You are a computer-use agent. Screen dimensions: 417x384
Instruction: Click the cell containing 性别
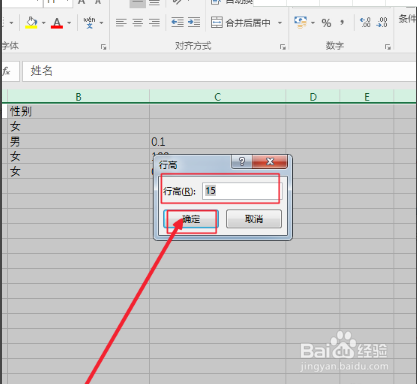78,111
